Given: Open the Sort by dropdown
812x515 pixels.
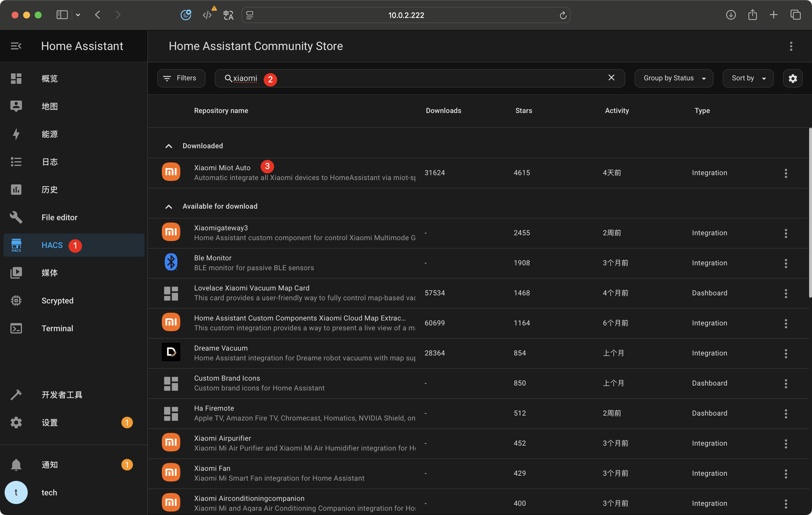Looking at the screenshot, I should [x=748, y=78].
